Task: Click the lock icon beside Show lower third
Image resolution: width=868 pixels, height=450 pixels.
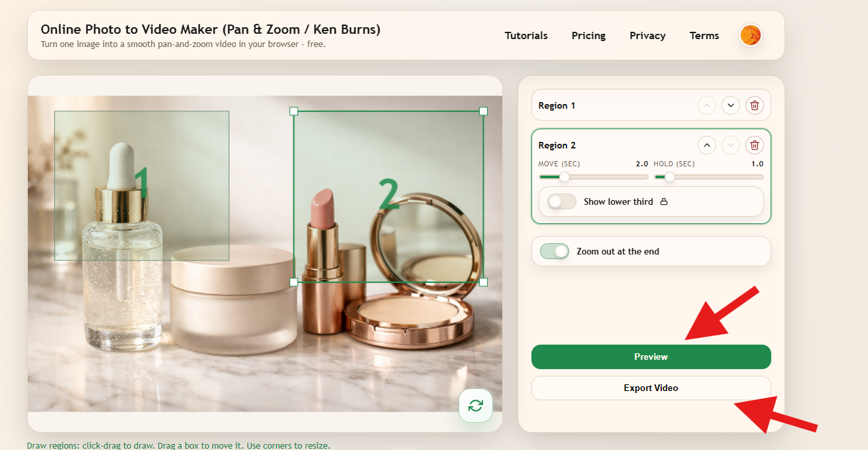Action: 664,201
